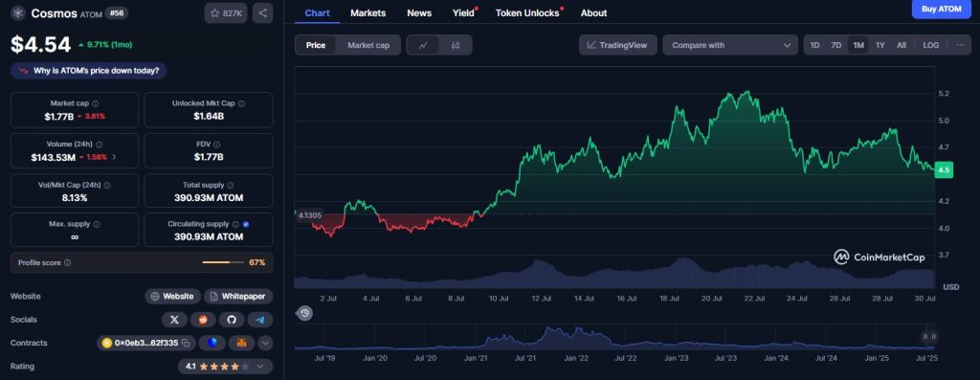The image size is (980, 380).
Task: Click the Profile score info icon
Action: tap(68, 263)
